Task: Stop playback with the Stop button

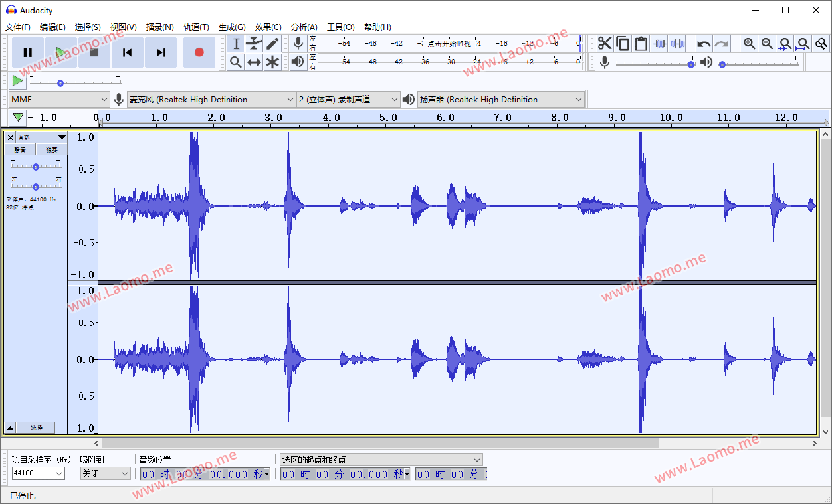Action: pos(94,52)
